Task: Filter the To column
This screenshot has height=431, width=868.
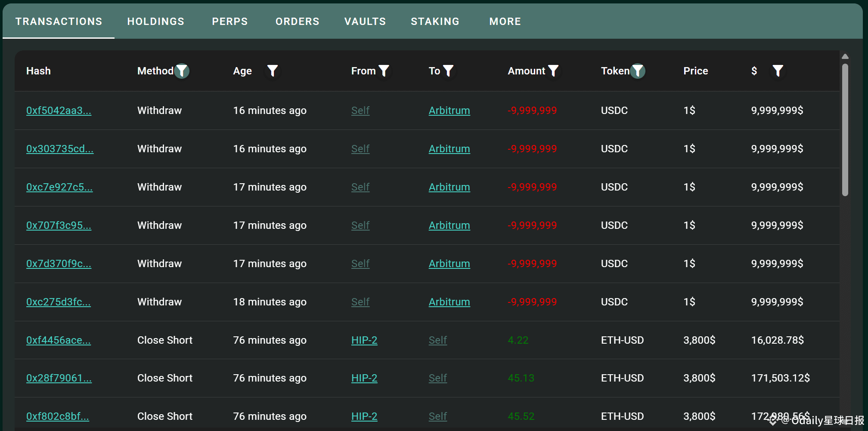Action: point(448,71)
